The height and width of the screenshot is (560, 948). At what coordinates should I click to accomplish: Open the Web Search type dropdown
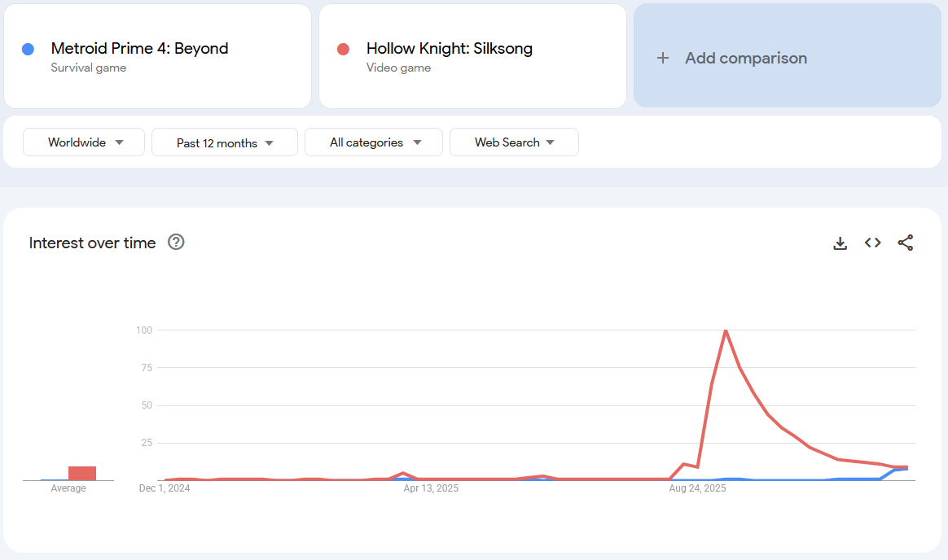(x=514, y=142)
